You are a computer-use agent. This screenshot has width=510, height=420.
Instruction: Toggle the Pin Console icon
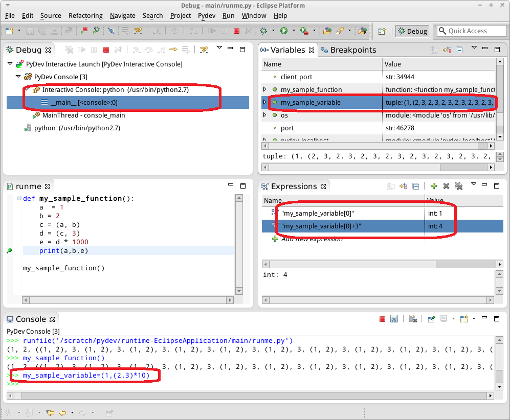431,319
